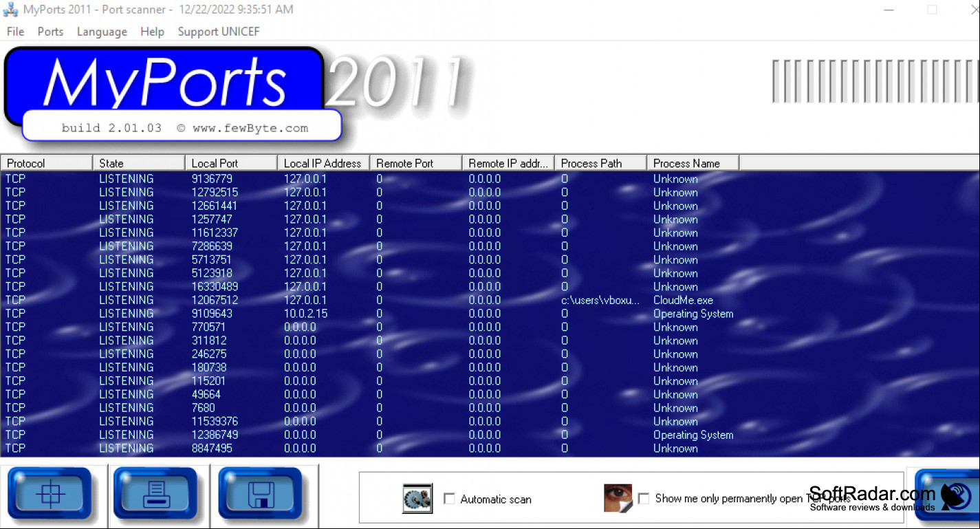Click the MyPorts app icon in title bar
980x529 pixels.
pos(10,10)
